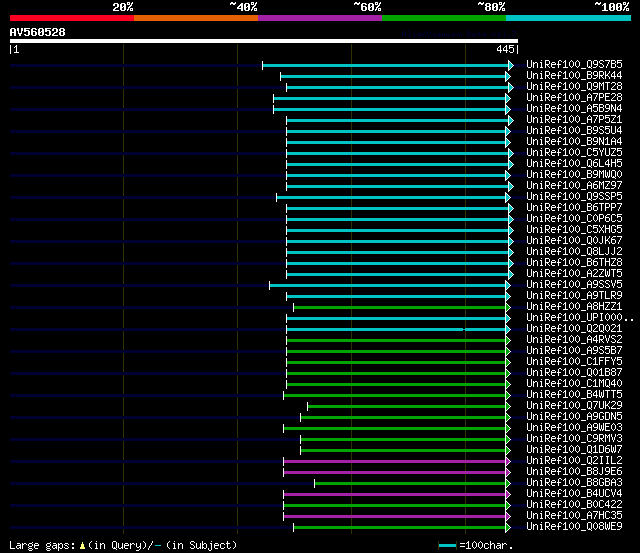Select the UniRef100_C5YUZ5 label
Screen dimensions: 640x553
(574, 153)
